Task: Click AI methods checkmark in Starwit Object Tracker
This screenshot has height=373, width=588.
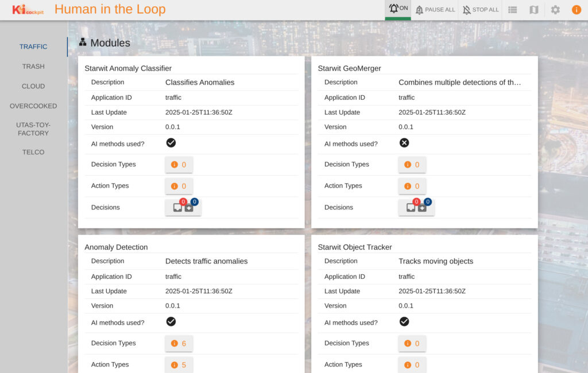Action: [x=404, y=322]
